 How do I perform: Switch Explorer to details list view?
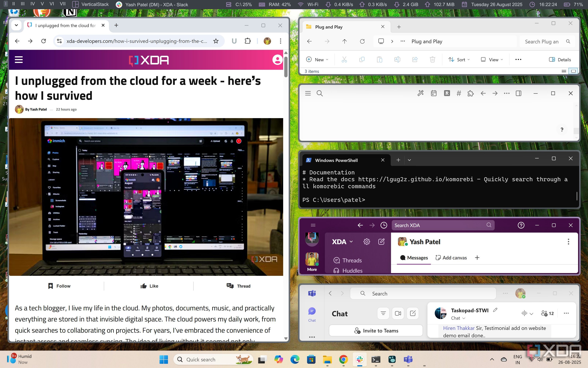pyautogui.click(x=564, y=71)
